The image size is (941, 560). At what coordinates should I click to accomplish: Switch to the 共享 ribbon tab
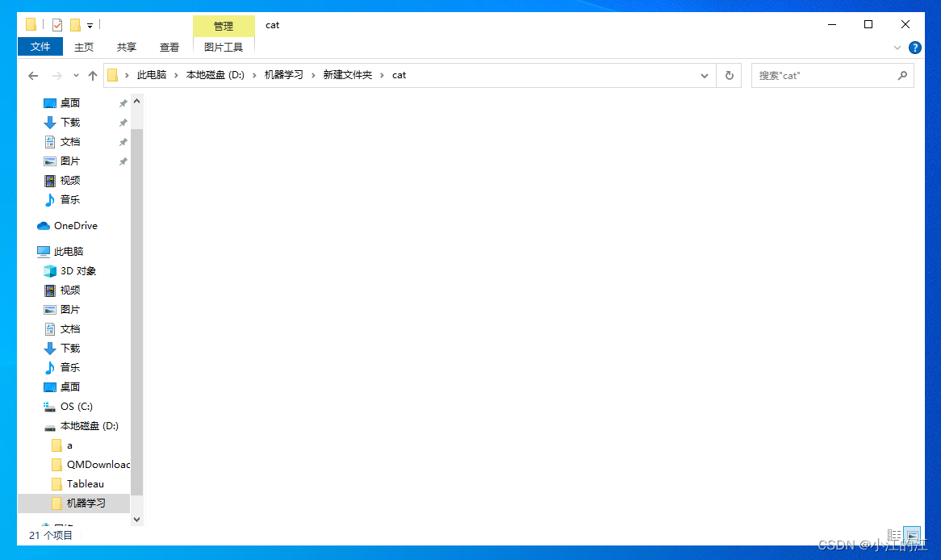coord(126,47)
